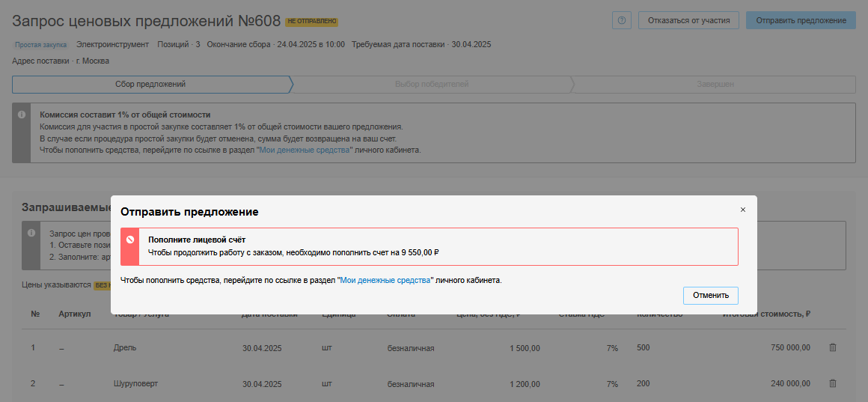Screen dimensions: 868x402
Task: Open Мои денежные средства link in commission banner
Action: click(x=304, y=150)
